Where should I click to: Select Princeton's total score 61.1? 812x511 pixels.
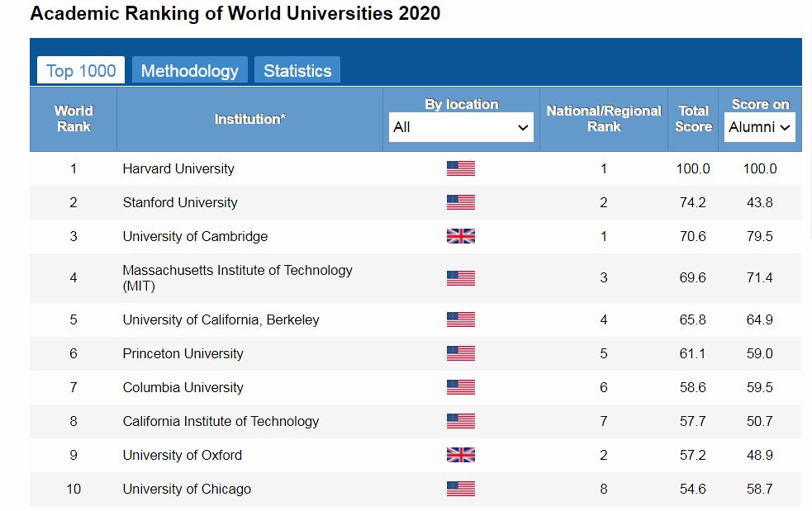pos(692,353)
